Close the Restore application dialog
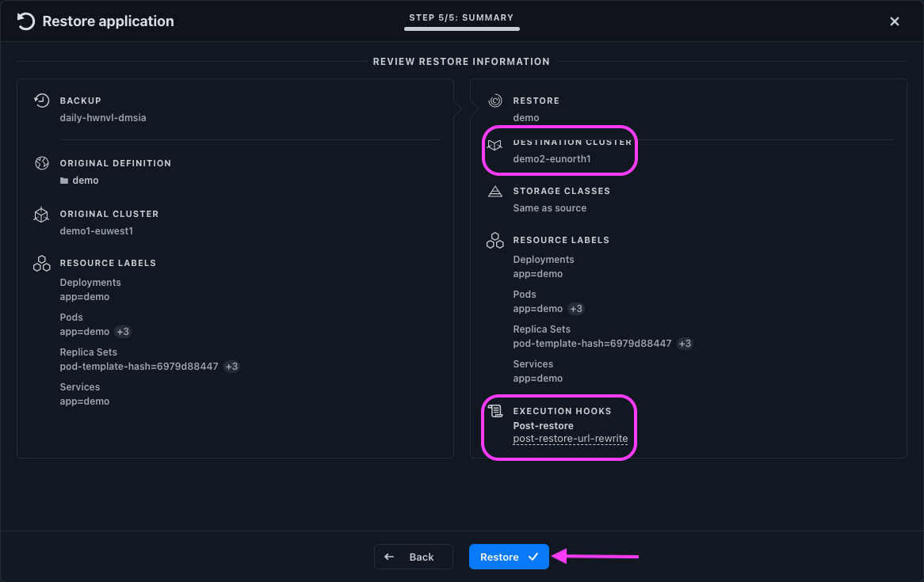This screenshot has width=924, height=582. (x=895, y=21)
